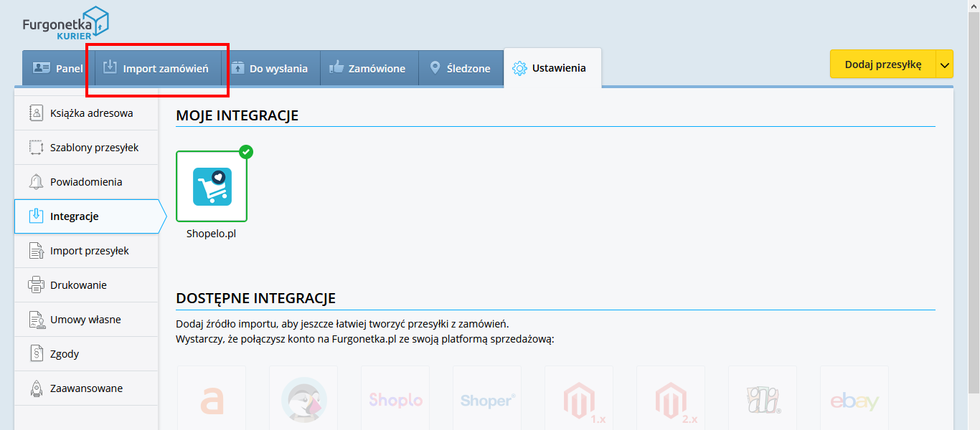Click the DOSTĘPNE INTEGRACJE heading

coord(255,298)
